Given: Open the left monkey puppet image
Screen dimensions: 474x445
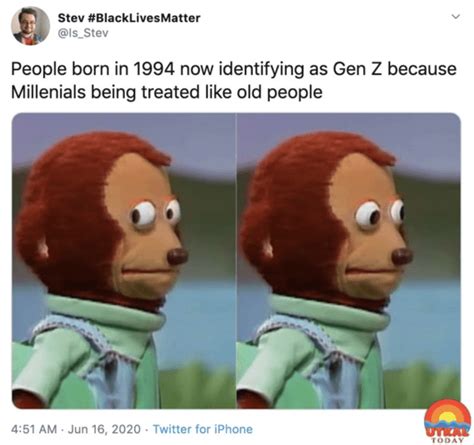Looking at the screenshot, I should click(124, 261).
